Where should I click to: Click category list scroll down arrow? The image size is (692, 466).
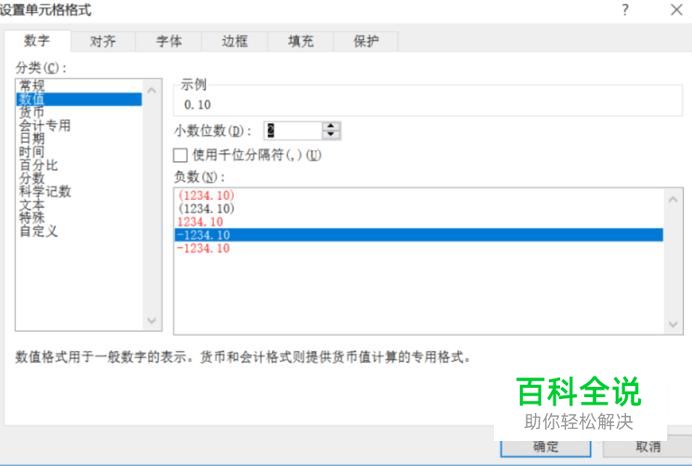152,320
